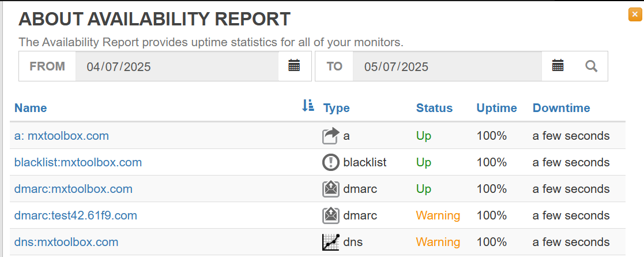The height and width of the screenshot is (257, 644).
Task: Click the blacklist exclamation icon
Action: tap(330, 162)
